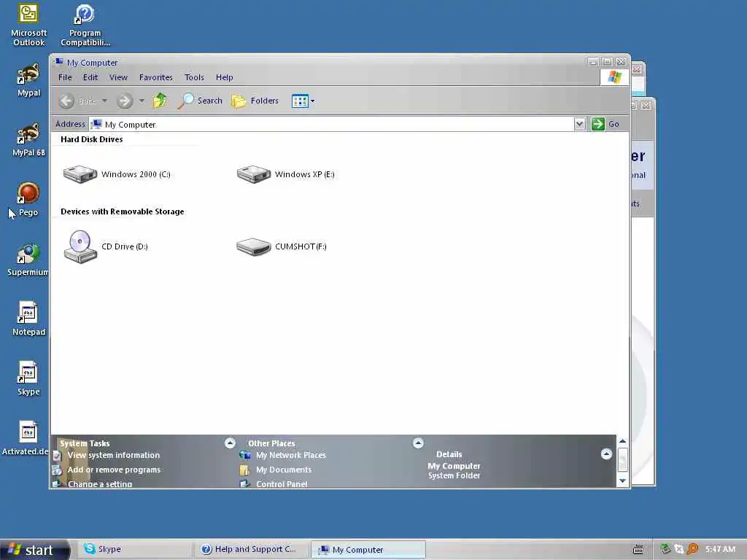Click the Forward navigation arrow
747x560 pixels.
point(125,101)
